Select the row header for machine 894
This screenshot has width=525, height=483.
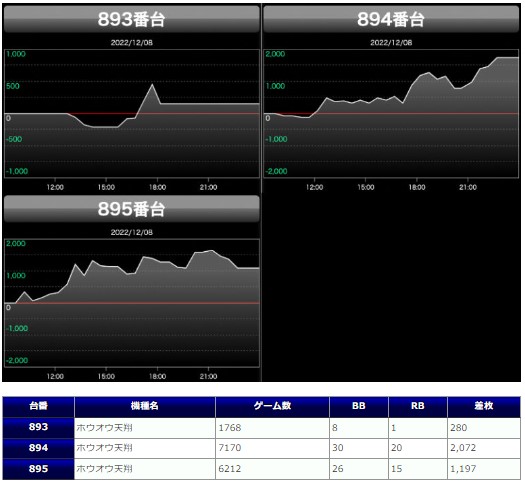[39, 448]
